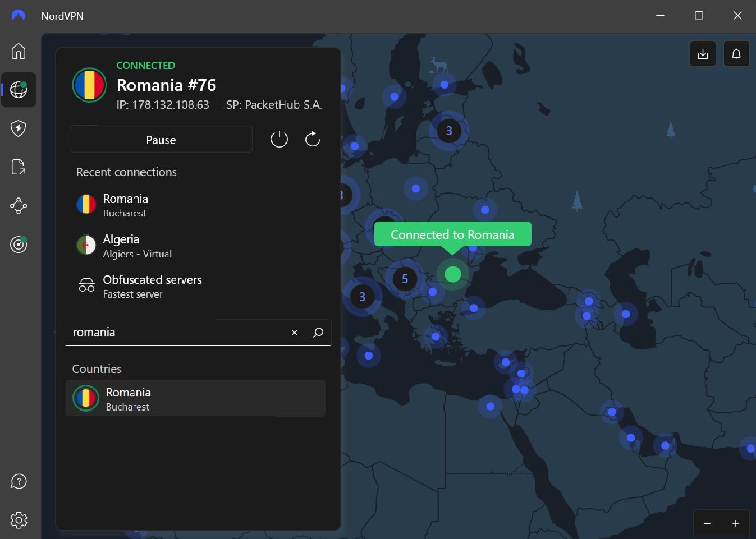Open the notifications bell
This screenshot has width=756, height=539.
[x=736, y=53]
